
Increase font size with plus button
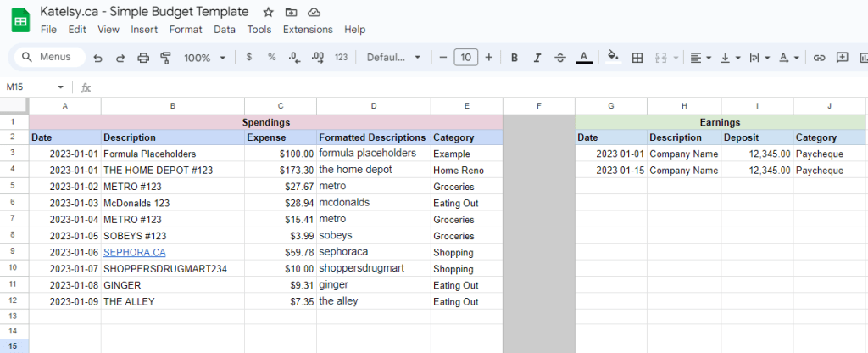pos(489,57)
